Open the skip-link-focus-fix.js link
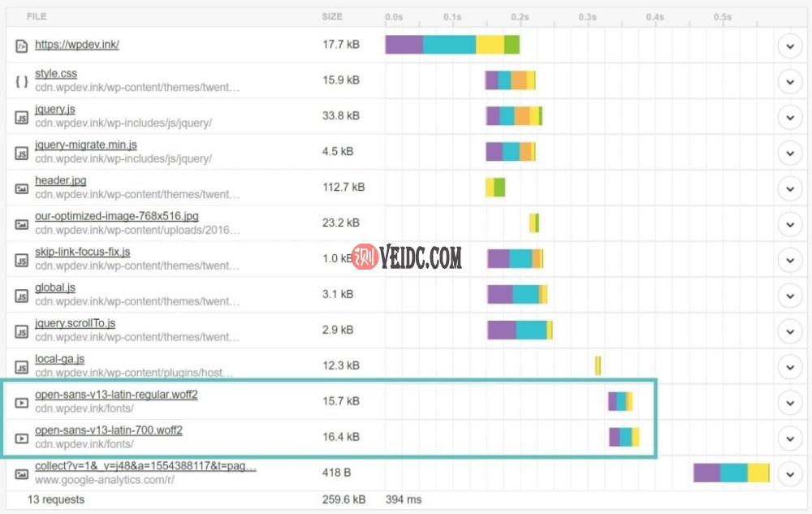The width and height of the screenshot is (812, 514). coord(82,252)
